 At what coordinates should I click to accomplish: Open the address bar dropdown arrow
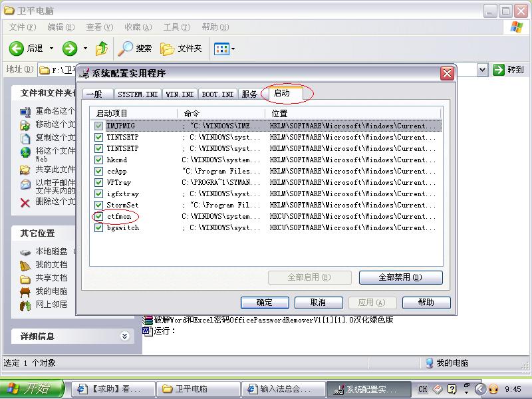click(x=483, y=70)
